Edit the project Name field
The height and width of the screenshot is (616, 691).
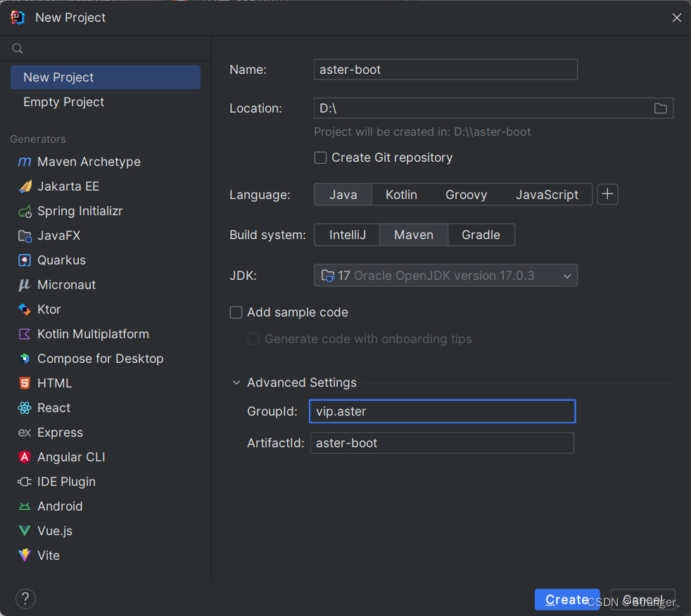445,70
